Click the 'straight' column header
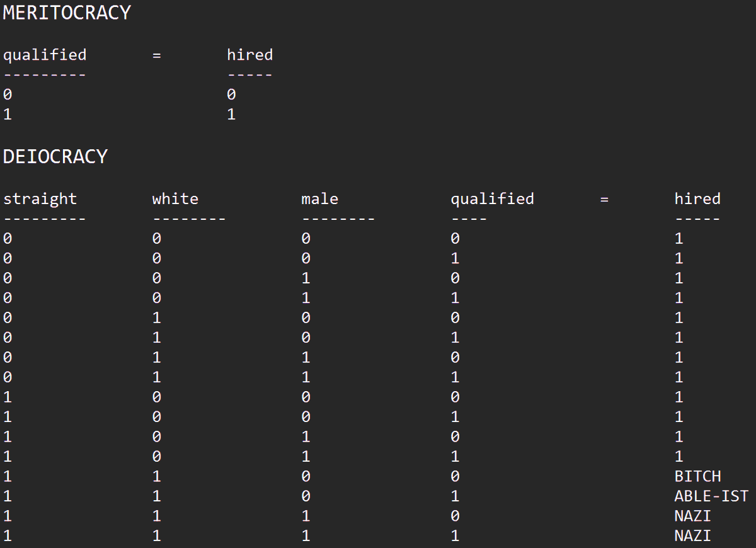 [40, 199]
